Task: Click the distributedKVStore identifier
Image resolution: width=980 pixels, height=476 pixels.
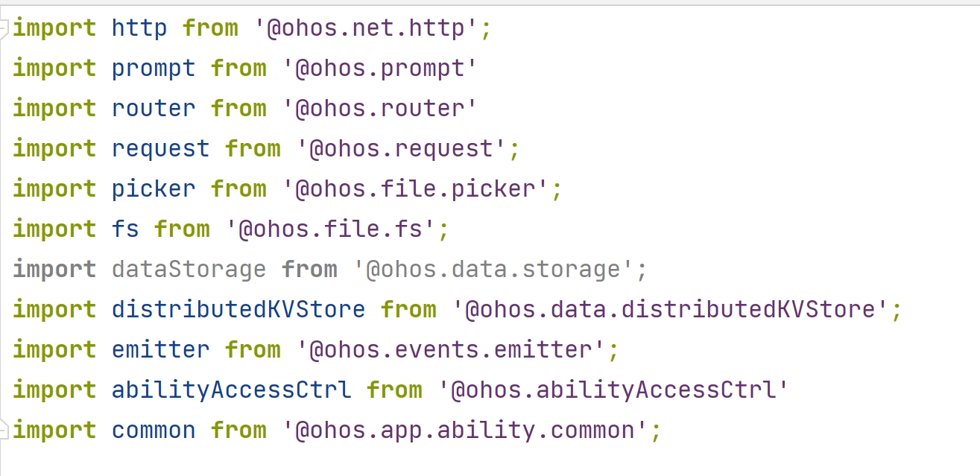Action: click(238, 310)
